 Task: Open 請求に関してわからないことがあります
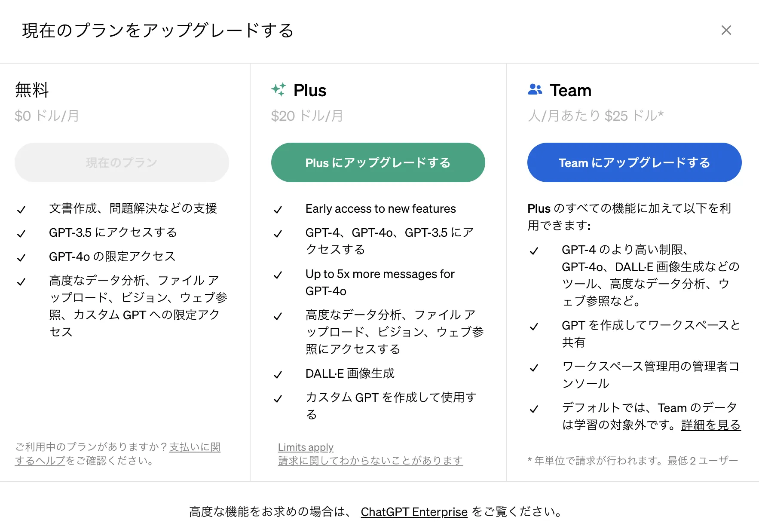point(370,460)
